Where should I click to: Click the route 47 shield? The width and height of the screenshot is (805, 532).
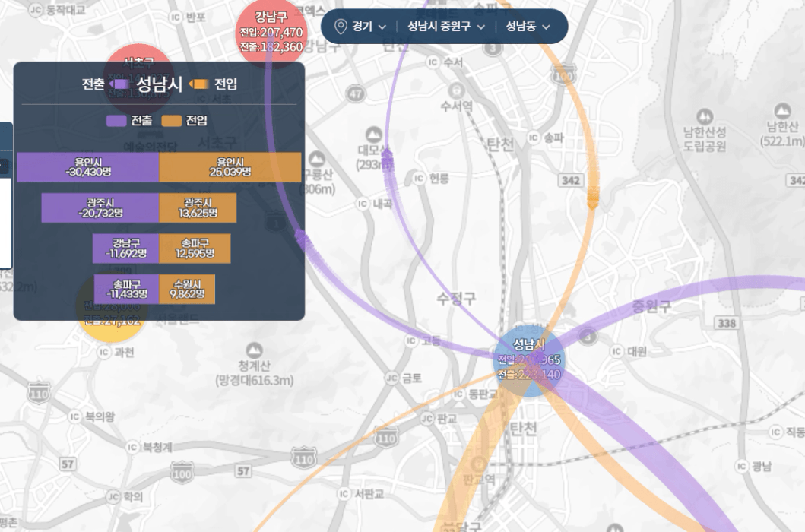click(355, 94)
